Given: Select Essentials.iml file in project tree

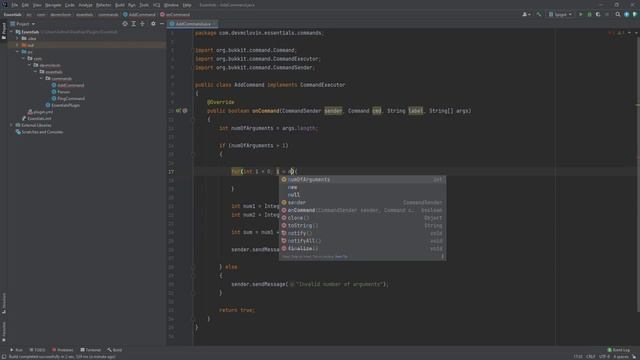Looking at the screenshot, I should pyautogui.click(x=36, y=118).
